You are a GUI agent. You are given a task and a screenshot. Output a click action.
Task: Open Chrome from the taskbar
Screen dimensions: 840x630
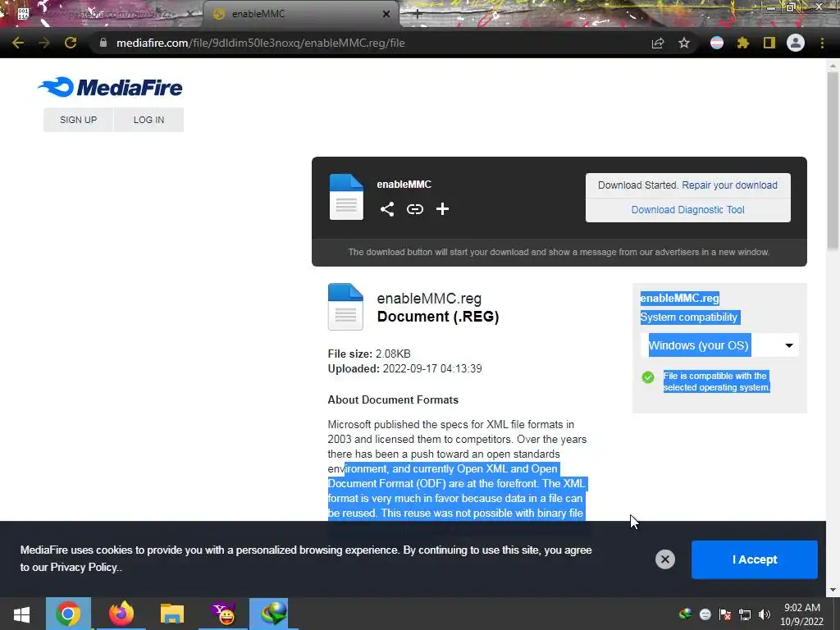[x=68, y=614]
